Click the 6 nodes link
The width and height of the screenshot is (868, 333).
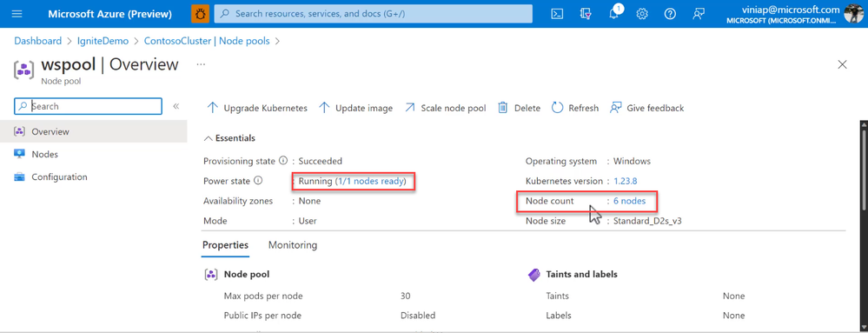click(629, 201)
